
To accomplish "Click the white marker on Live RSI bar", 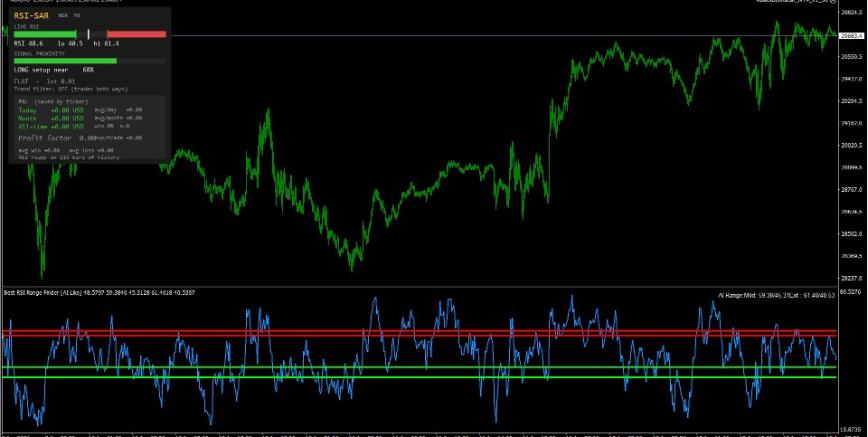I will point(88,34).
